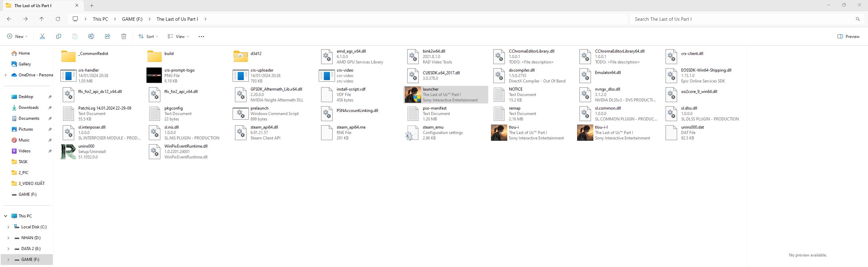Go back with the left arrow
Image resolution: width=868 pixels, height=267 pixels.
[9, 19]
